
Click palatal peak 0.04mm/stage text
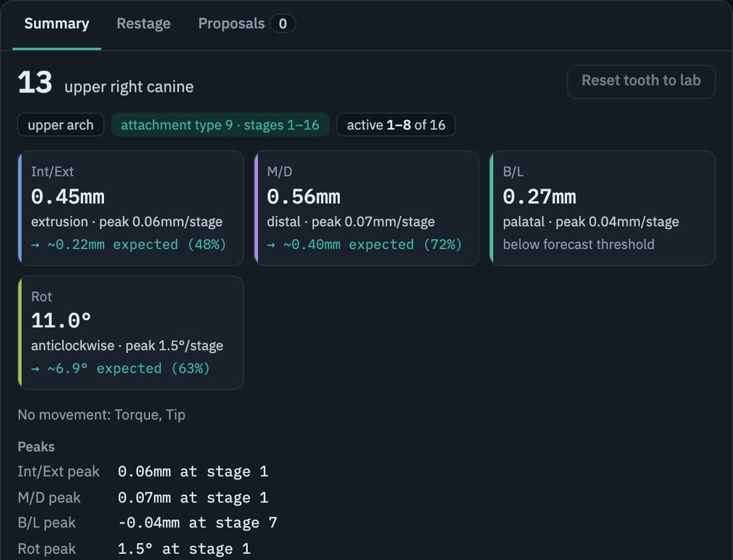[x=591, y=222]
